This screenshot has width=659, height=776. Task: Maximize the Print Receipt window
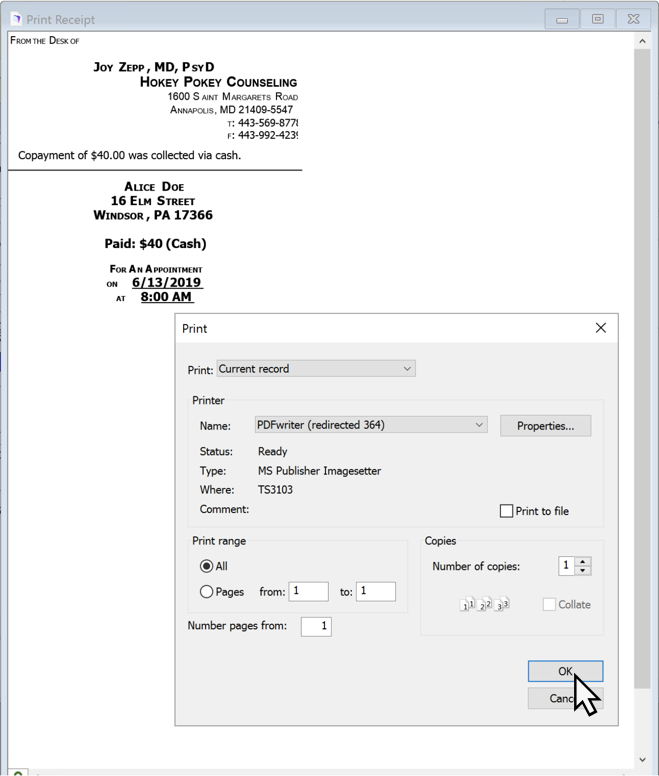[598, 19]
